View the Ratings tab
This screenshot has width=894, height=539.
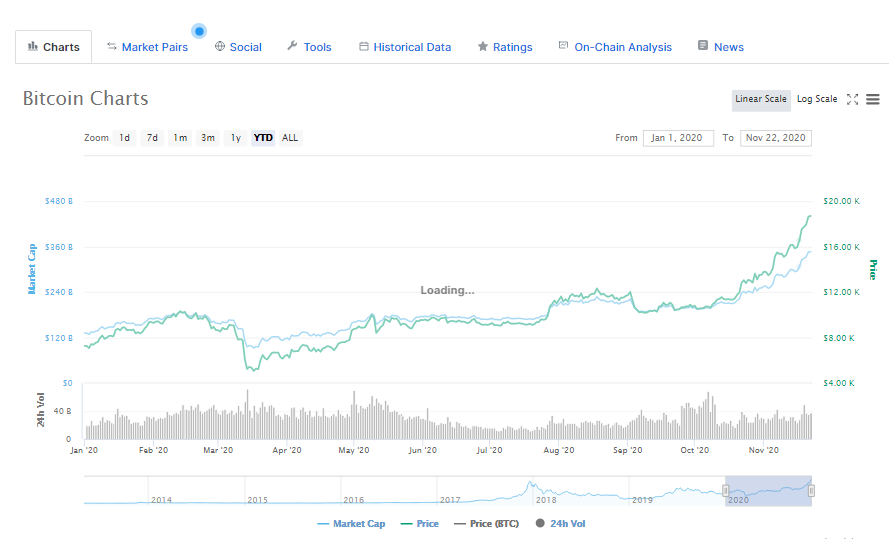click(x=505, y=47)
